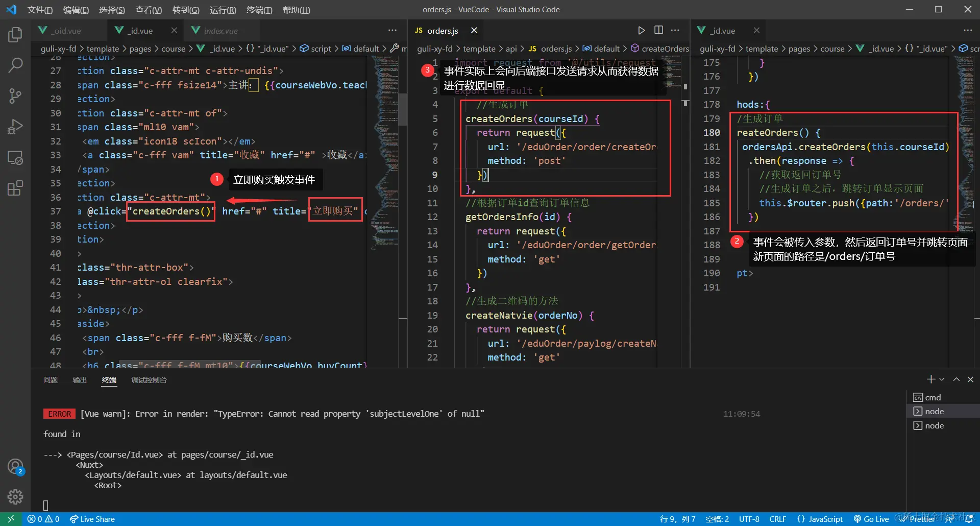Viewport: 980px width, 526px height.
Task: Select the highlighted node terminal entry
Action: (943, 411)
